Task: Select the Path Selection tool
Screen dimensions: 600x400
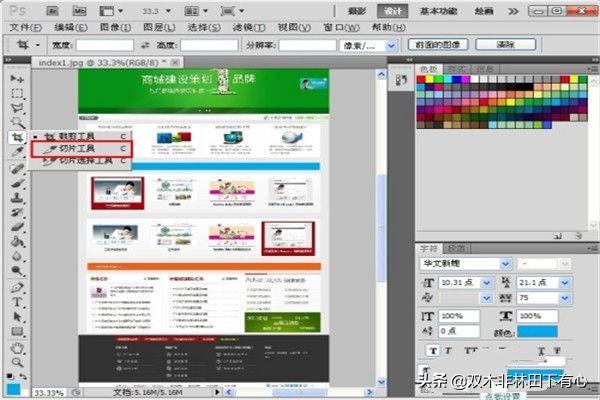Action: tap(17, 317)
